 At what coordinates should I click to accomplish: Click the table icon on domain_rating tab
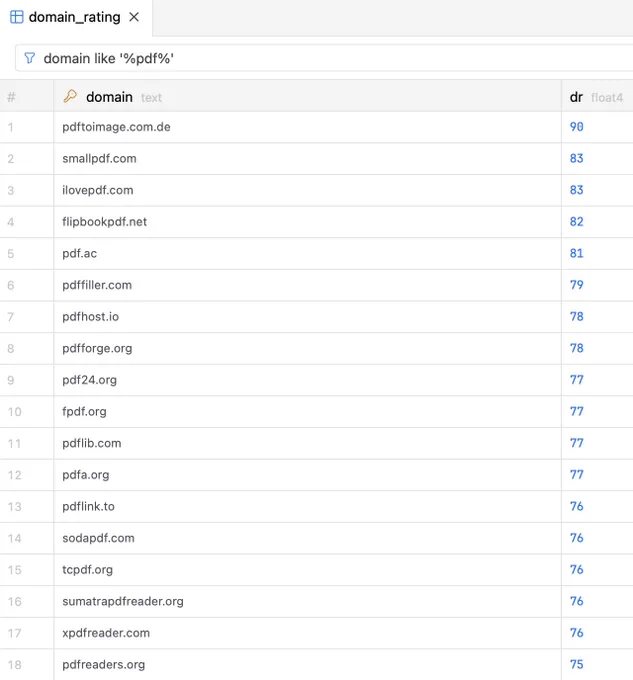(16, 17)
